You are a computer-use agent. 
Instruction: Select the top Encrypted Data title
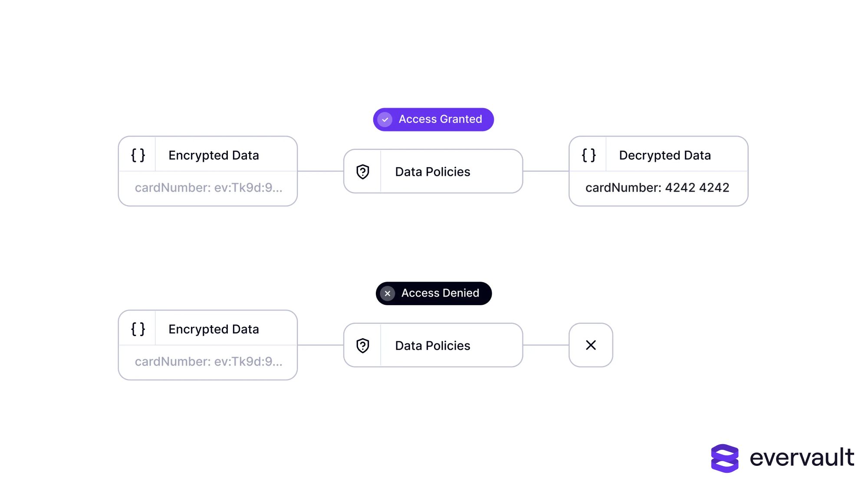coord(214,155)
